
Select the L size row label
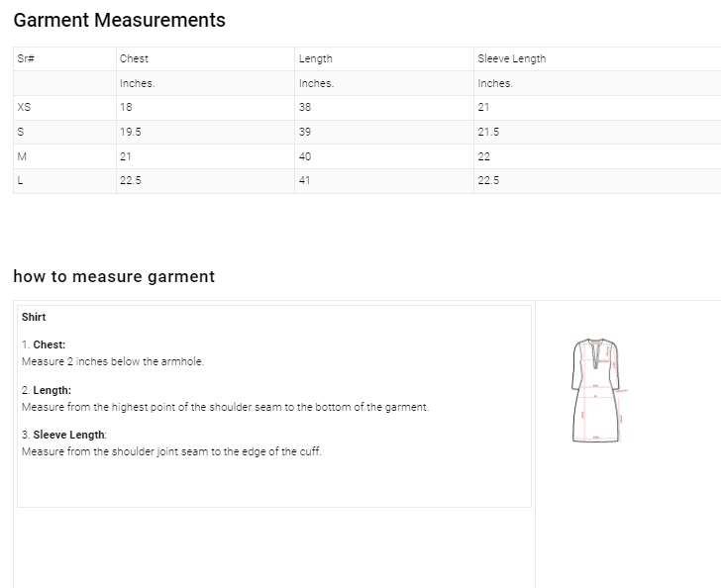21,180
